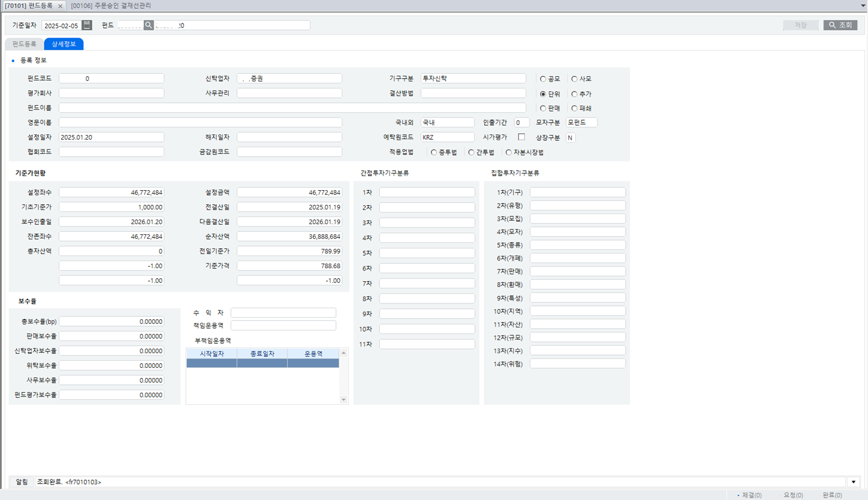This screenshot has height=500, width=868.
Task: Click the 집합투자기구분류 1차(기구) field
Action: click(x=578, y=192)
